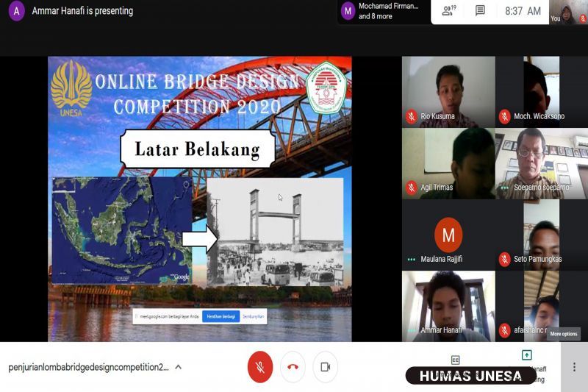Image resolution: width=588 pixels, height=392 pixels.
Task: Select Soeparno soeparno's video tile
Action: coord(542,163)
